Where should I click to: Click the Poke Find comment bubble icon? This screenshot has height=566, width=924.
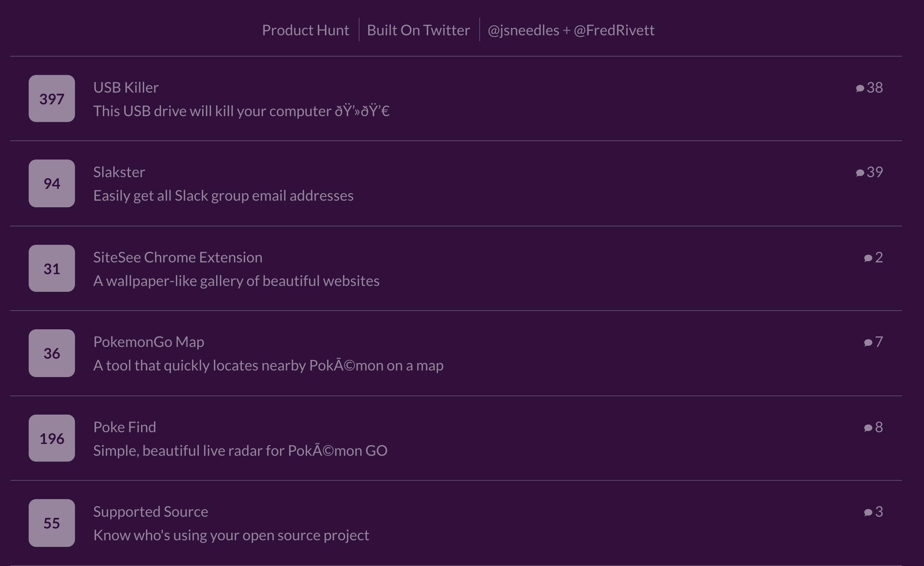tap(868, 428)
